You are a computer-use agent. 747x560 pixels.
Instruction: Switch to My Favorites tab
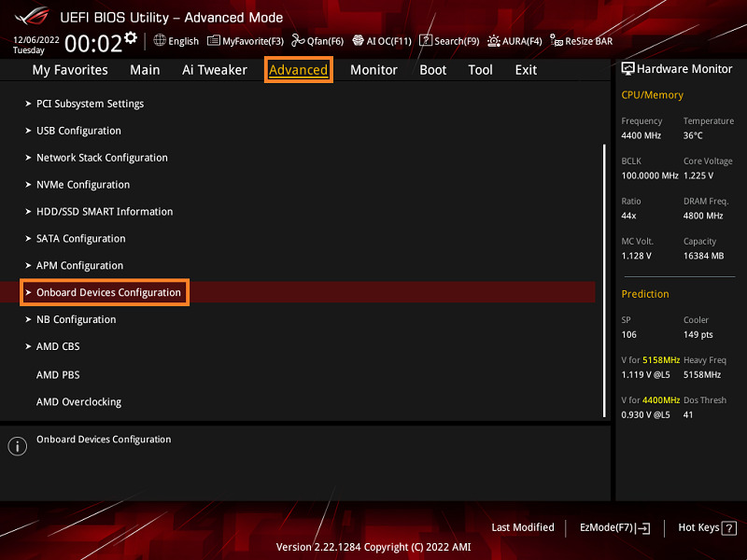click(70, 70)
